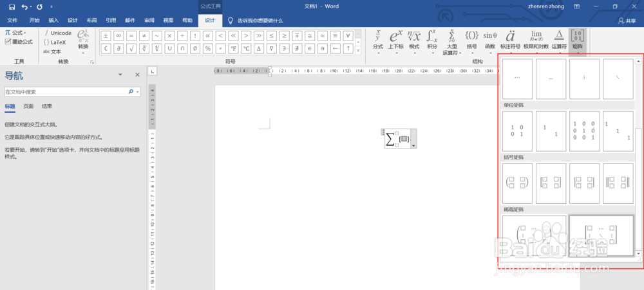Open the 转换 group dialog launcher
Image resolution: width=644 pixels, height=290 pixels.
click(92, 62)
